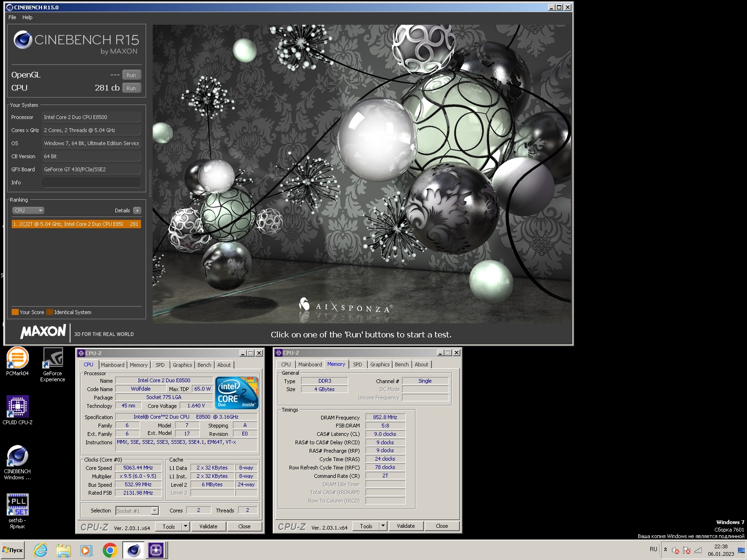Expand ranking Details arrow
Screen dimensions: 747x560
click(x=137, y=210)
